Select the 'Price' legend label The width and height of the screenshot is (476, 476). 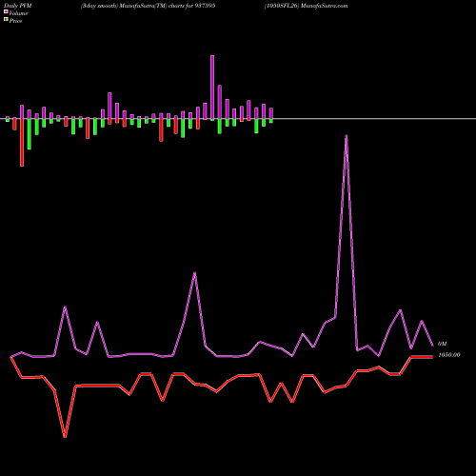tap(15, 21)
